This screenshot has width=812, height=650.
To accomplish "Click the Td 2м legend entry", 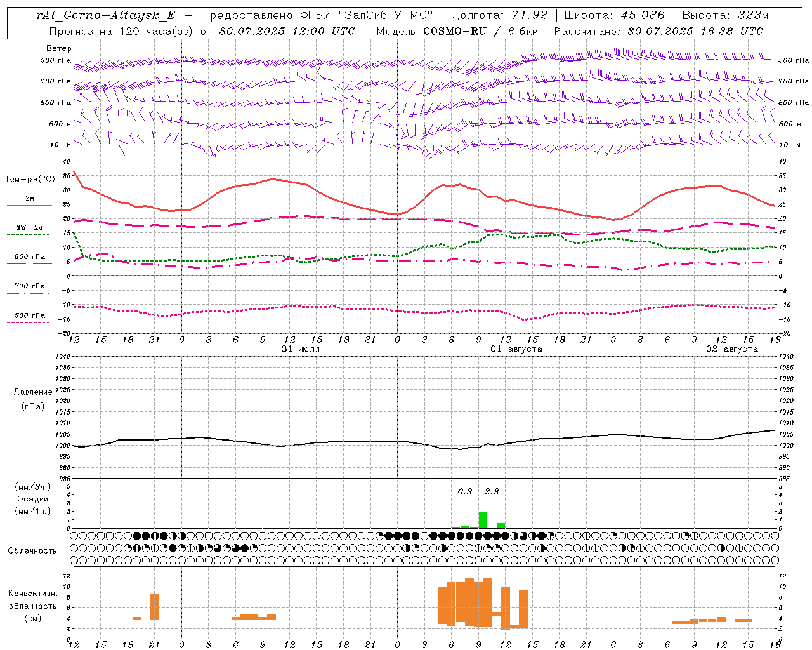I will [30, 227].
